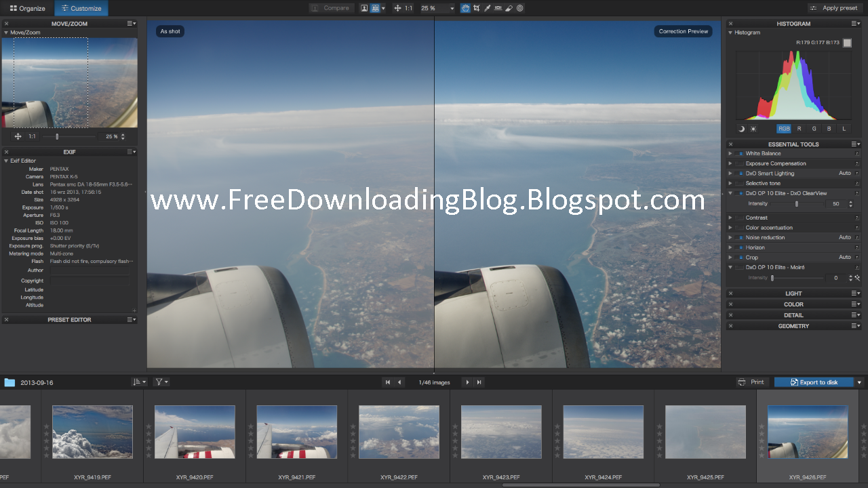Select the Crop tool in top toolbar
Viewport: 868px width, 488px height.
point(476,8)
